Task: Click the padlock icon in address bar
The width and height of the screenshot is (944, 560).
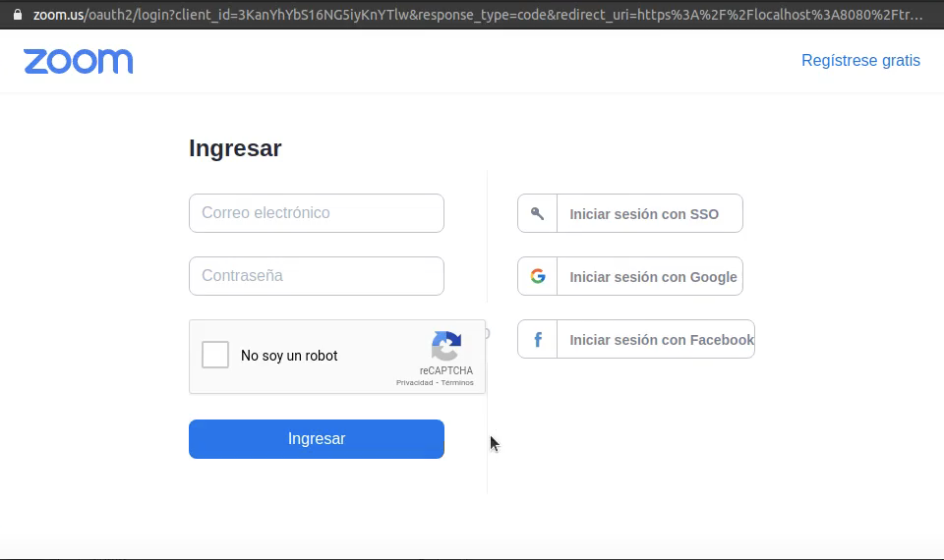Action: (17, 15)
